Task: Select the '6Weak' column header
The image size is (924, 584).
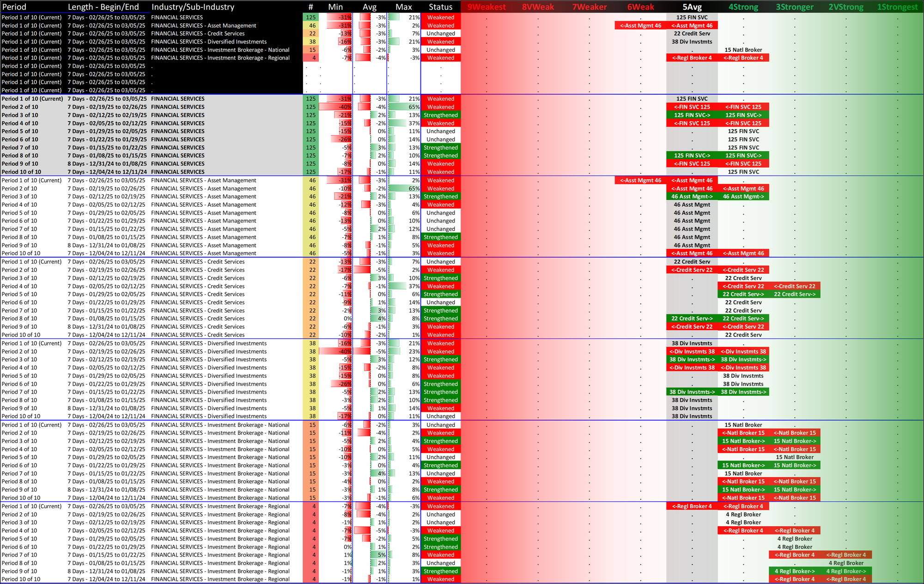Action: pos(640,7)
